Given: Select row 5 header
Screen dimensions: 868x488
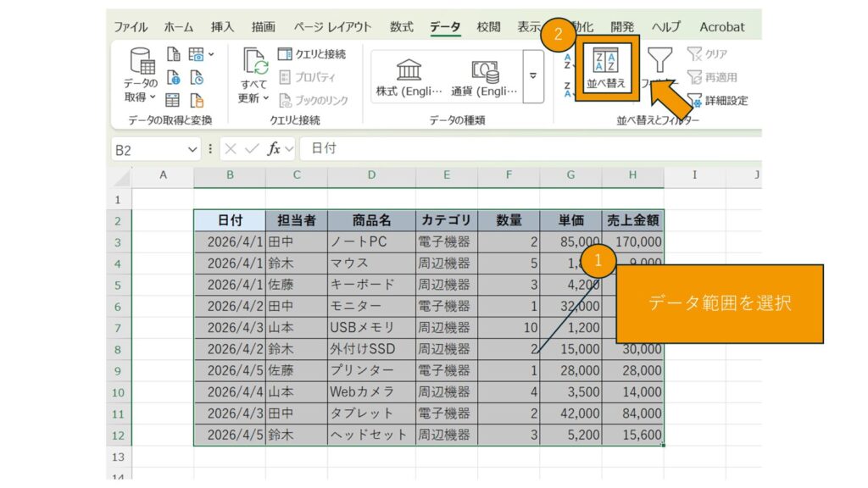Looking at the screenshot, I should 118,285.
